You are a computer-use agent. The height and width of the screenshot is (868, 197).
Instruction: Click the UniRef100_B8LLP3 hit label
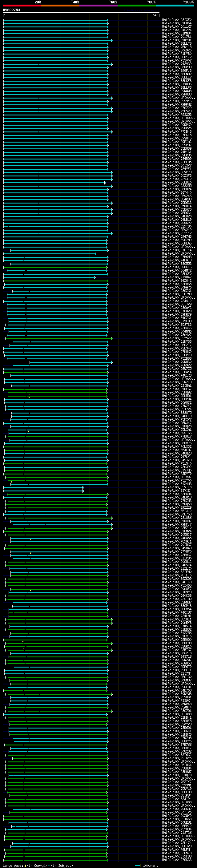coord(177,87)
